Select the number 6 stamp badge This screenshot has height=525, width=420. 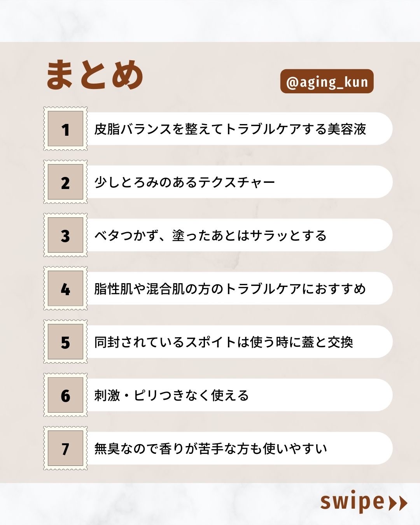(65, 395)
